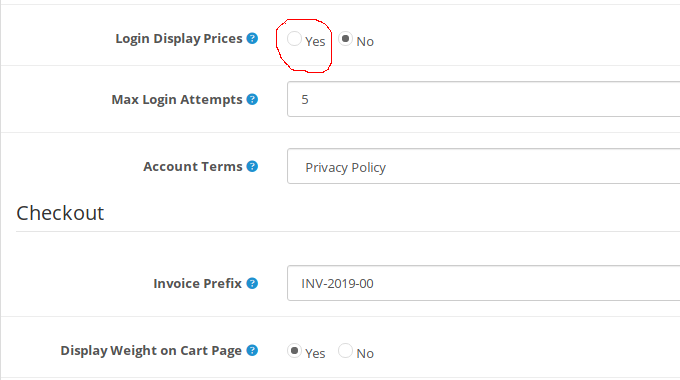Click the 'No' word beside Display Weight option
The width and height of the screenshot is (680, 380).
[x=365, y=354]
